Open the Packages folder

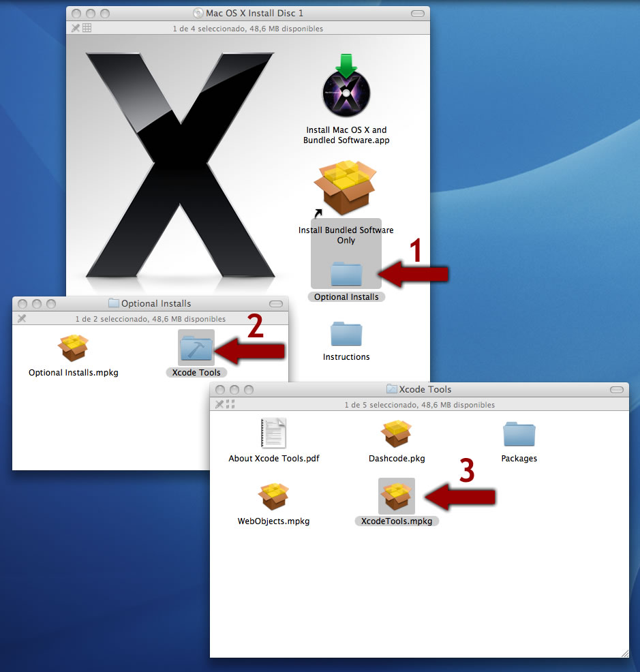click(x=519, y=435)
